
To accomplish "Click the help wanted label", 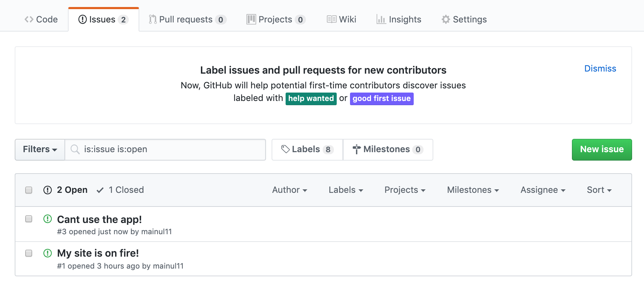I will (x=311, y=99).
